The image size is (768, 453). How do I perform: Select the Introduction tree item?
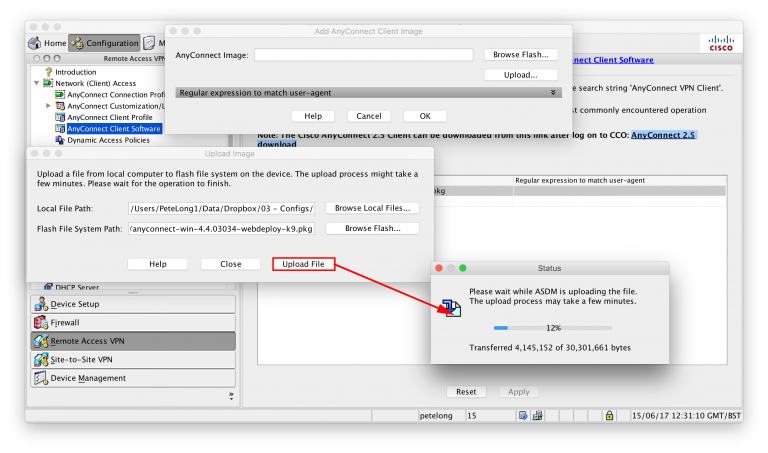75,72
